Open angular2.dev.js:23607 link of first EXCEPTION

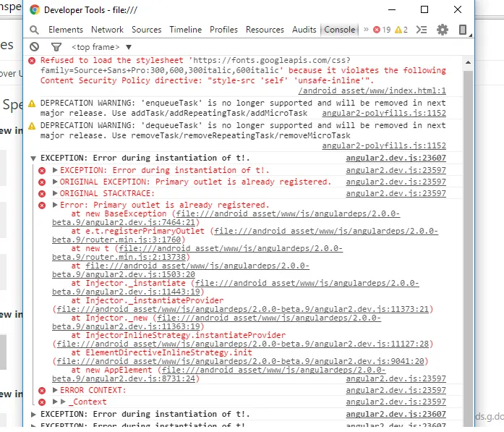pyautogui.click(x=396, y=158)
